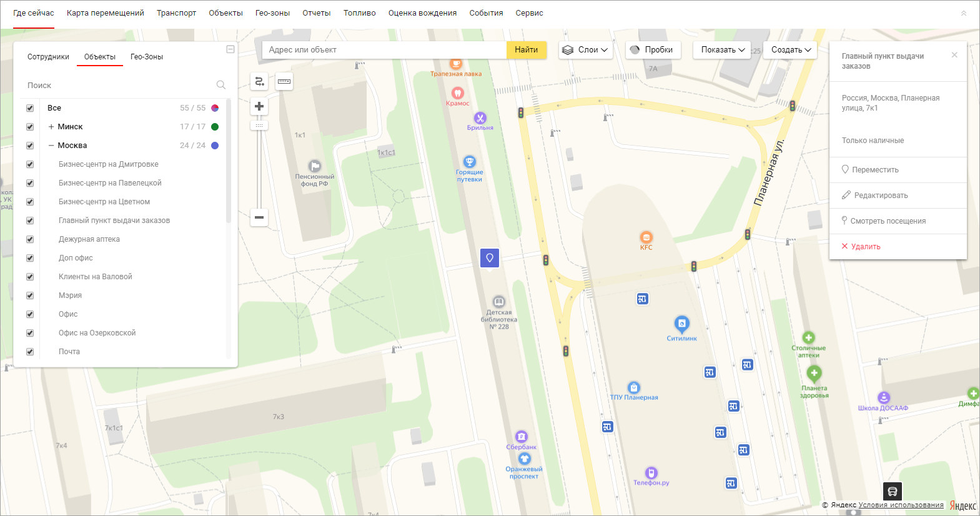Zoom out the map with minus button
This screenshot has width=980, height=516.
[x=259, y=217]
